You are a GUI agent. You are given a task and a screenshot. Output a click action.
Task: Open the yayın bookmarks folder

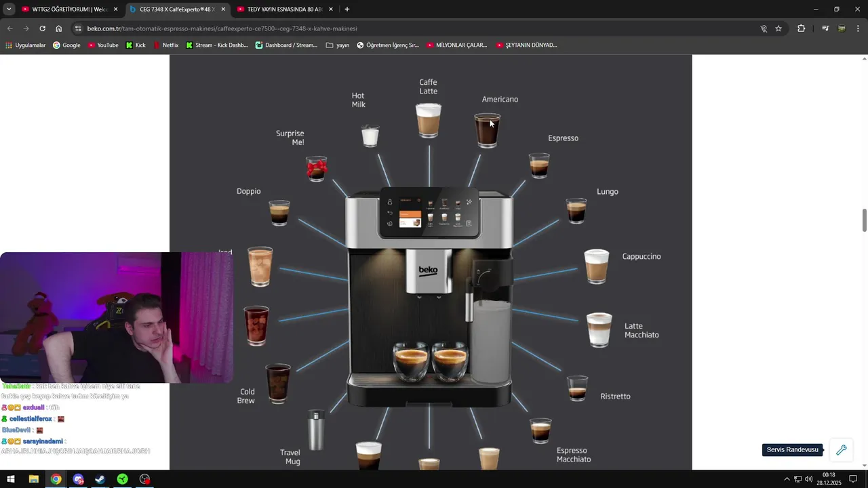338,45
